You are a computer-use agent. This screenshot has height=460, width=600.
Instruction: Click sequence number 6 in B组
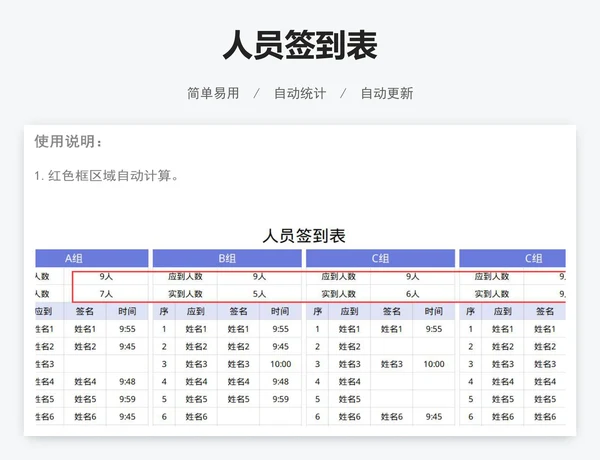[164, 417]
